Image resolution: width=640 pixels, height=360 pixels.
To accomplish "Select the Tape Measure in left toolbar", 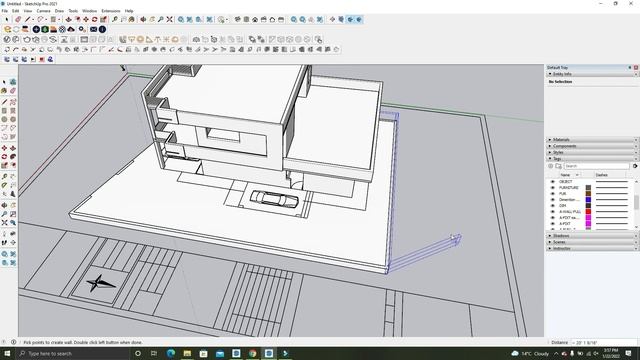I will click(x=4, y=177).
